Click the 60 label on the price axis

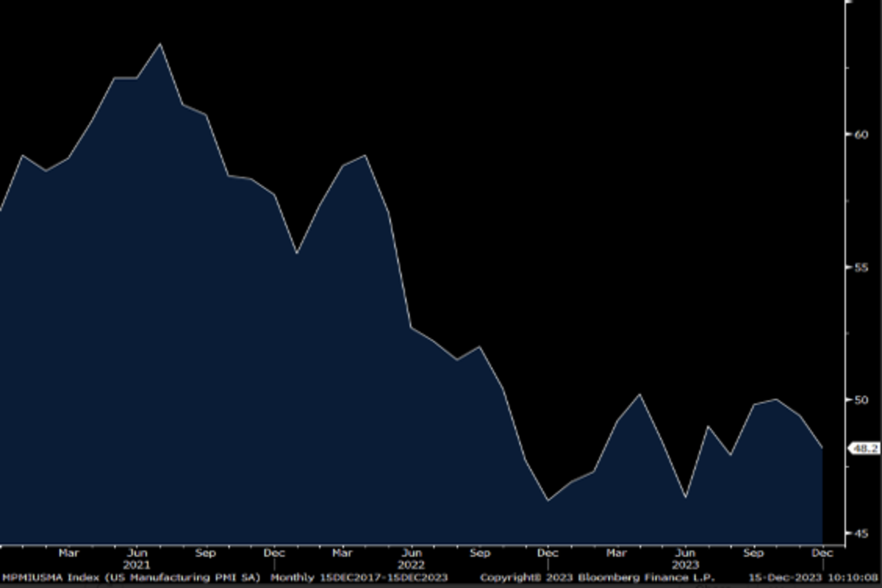pyautogui.click(x=861, y=134)
